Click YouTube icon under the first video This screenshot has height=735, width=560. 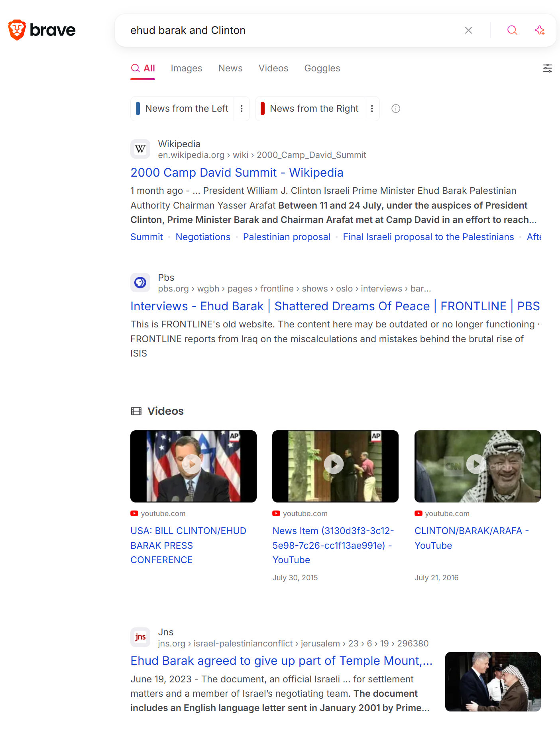tap(134, 514)
